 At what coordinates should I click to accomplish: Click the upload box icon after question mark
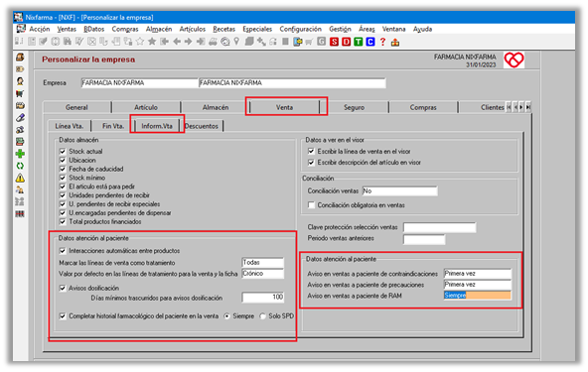tap(395, 42)
